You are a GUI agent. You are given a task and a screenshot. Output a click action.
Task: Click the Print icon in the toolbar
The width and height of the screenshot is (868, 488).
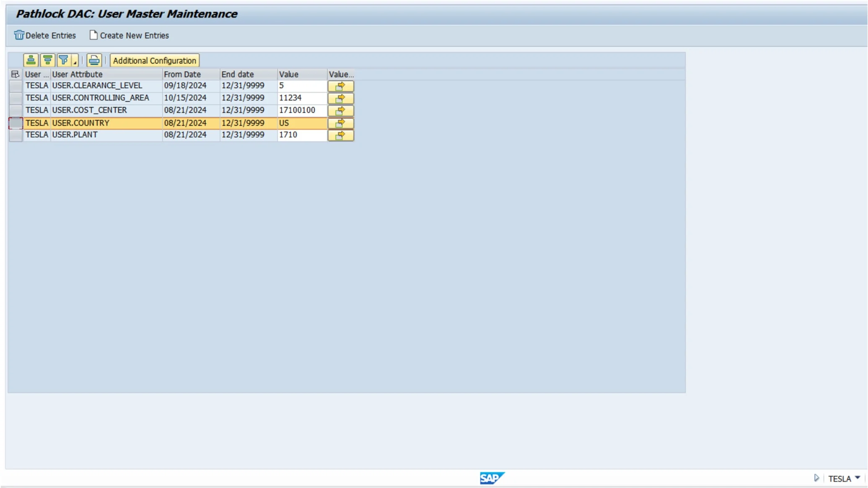click(94, 60)
